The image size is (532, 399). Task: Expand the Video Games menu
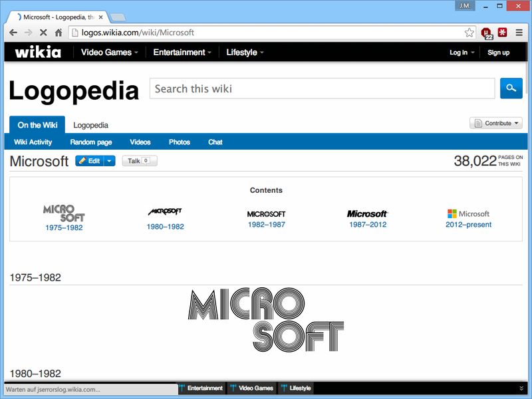(x=109, y=53)
